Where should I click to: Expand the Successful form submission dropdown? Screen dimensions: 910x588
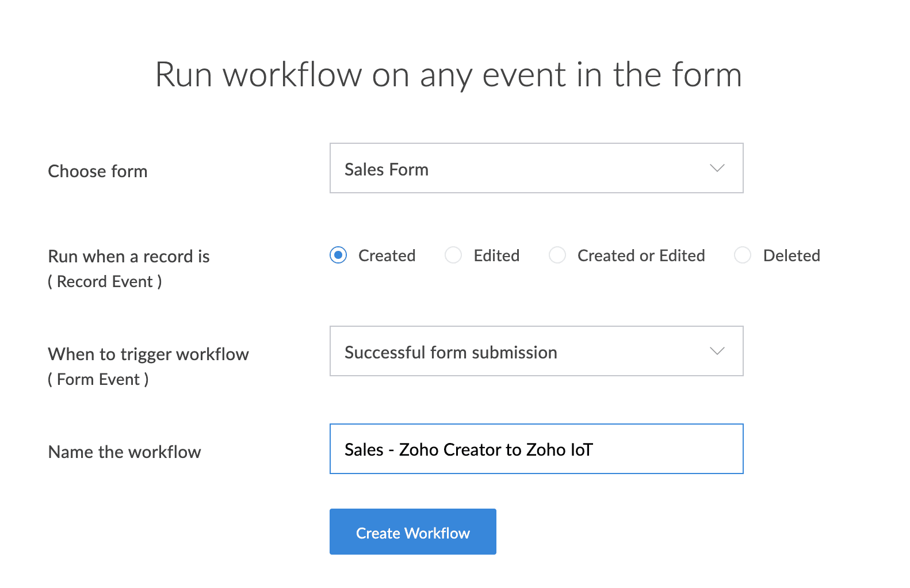pyautogui.click(x=536, y=351)
